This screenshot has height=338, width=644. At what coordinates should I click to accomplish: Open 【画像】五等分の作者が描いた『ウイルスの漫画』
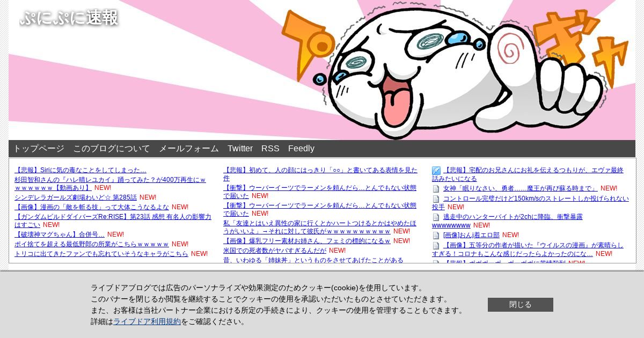tap(528, 249)
